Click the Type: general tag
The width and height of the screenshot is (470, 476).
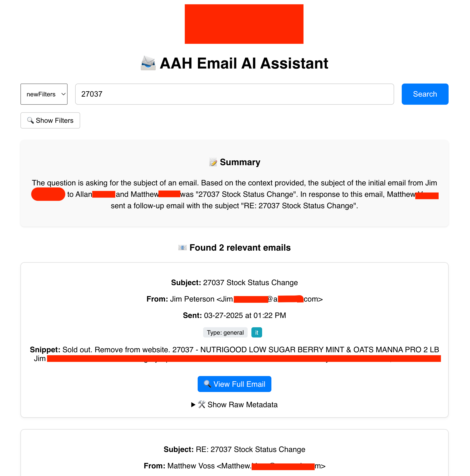pos(225,332)
